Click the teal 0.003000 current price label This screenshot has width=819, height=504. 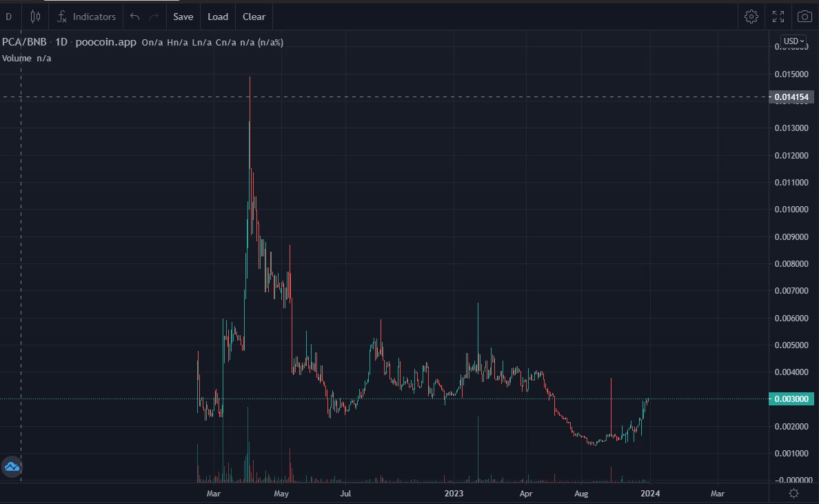(791, 399)
